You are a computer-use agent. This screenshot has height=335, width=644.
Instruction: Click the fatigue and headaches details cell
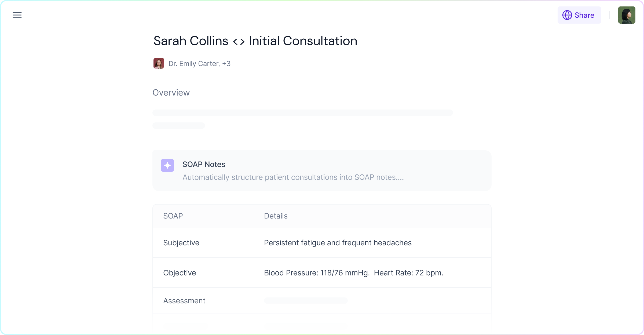click(x=338, y=243)
